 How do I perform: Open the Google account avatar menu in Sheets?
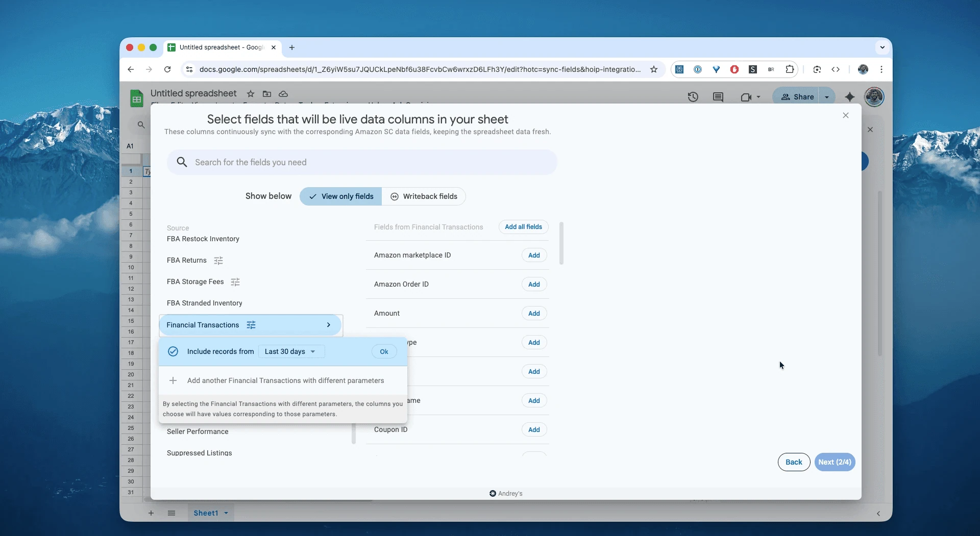coord(874,97)
